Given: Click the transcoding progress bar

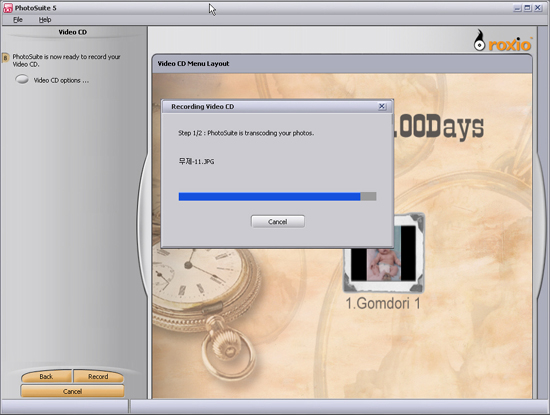Looking at the screenshot, I should click(x=277, y=196).
